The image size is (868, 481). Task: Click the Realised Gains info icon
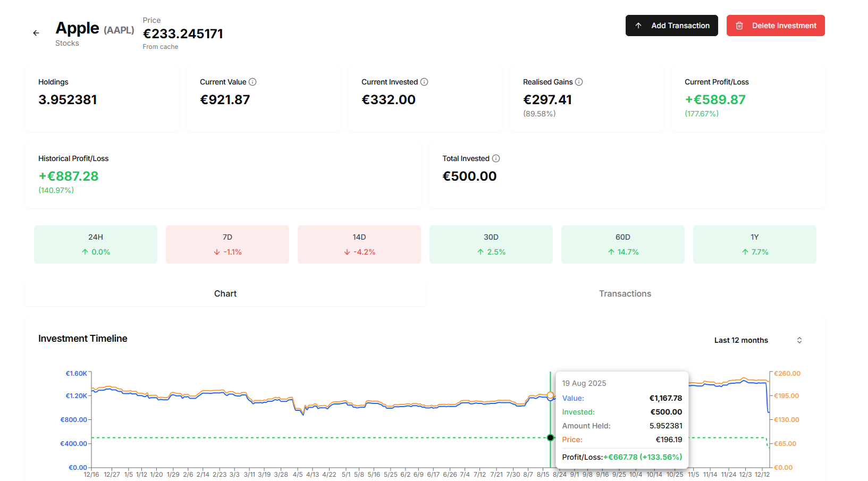click(x=579, y=82)
